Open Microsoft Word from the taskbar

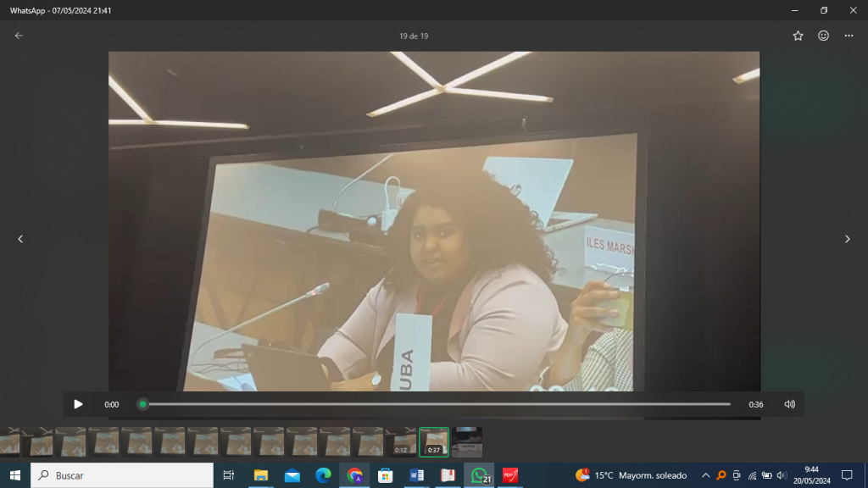(416, 475)
